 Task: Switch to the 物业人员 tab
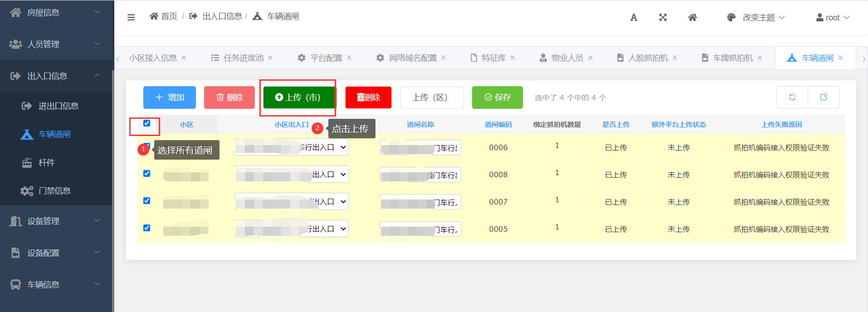point(561,58)
